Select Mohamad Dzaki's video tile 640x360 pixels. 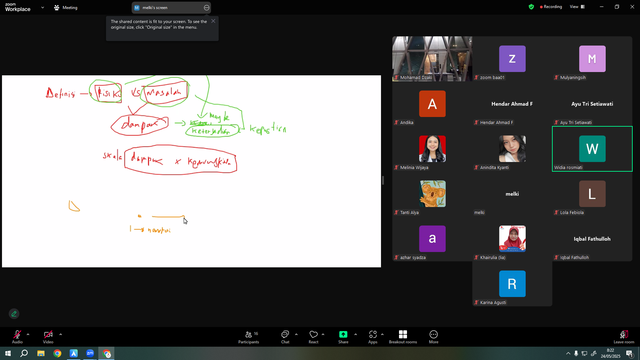click(x=432, y=59)
